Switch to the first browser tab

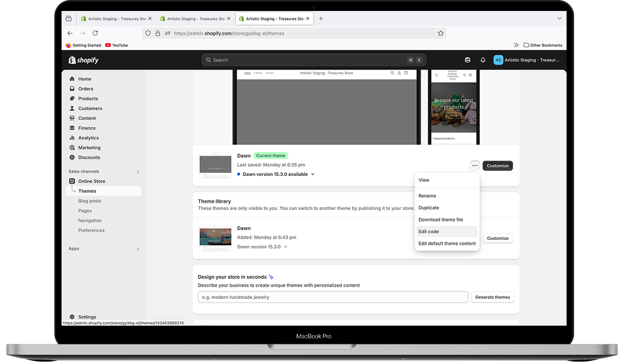coord(116,19)
